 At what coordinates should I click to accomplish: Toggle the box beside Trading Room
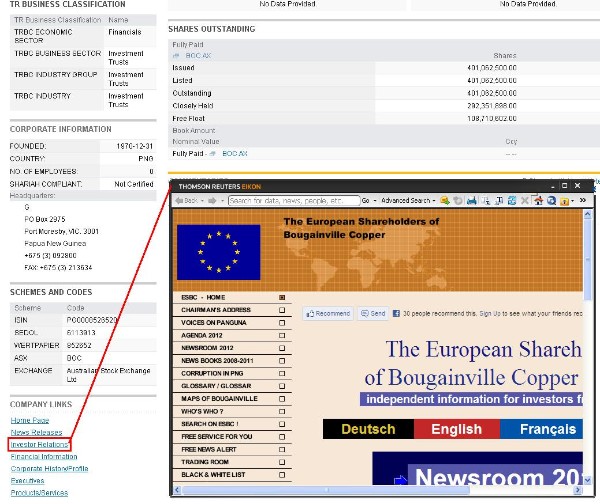(x=282, y=461)
